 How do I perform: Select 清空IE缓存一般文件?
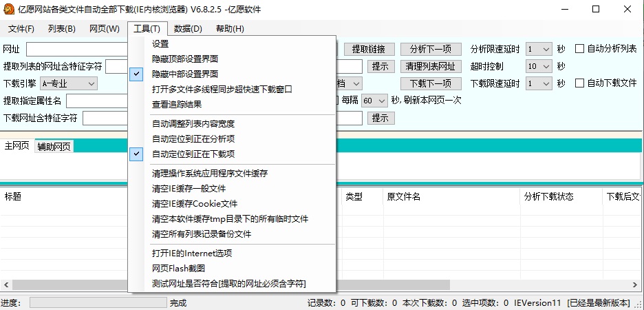point(232,189)
